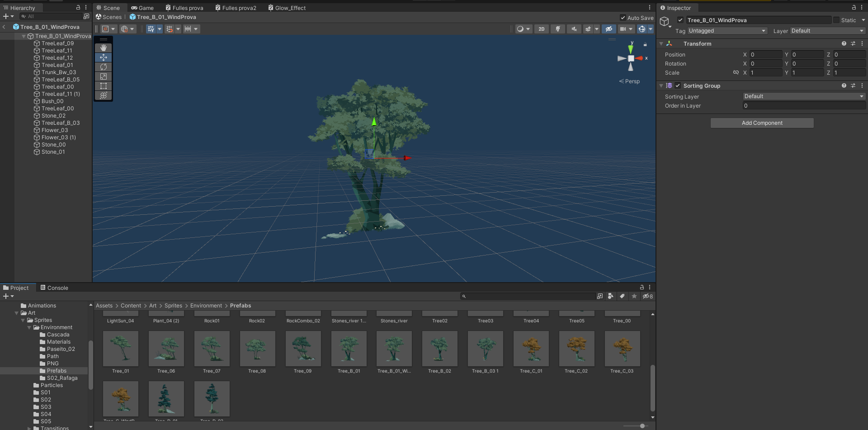Image resolution: width=868 pixels, height=430 pixels.
Task: Collapse the Transform component foldout
Action: coord(661,44)
